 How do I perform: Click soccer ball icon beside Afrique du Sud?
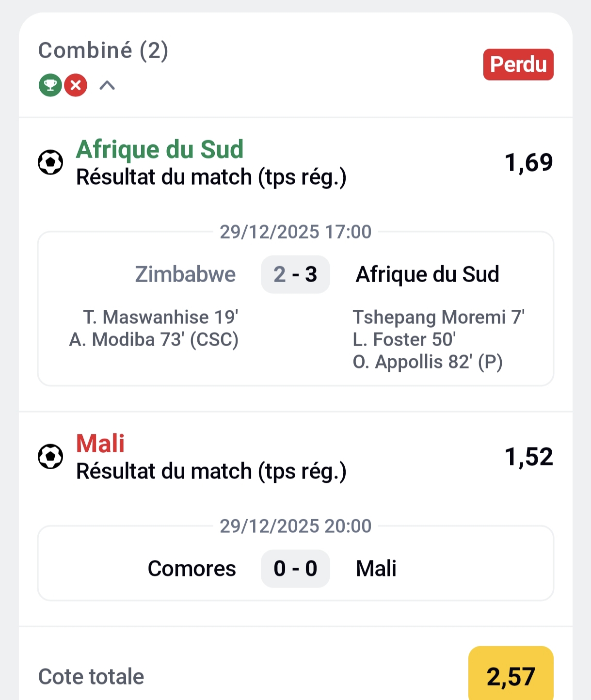pyautogui.click(x=50, y=162)
